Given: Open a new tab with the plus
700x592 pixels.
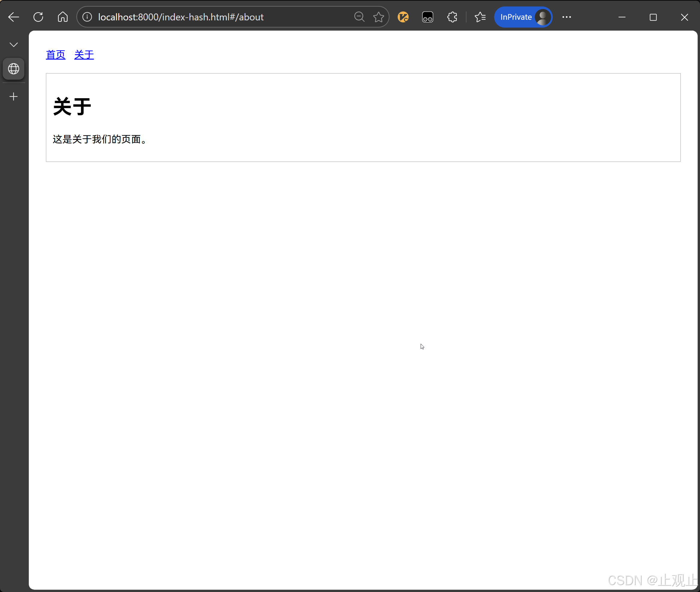Looking at the screenshot, I should (x=13, y=97).
